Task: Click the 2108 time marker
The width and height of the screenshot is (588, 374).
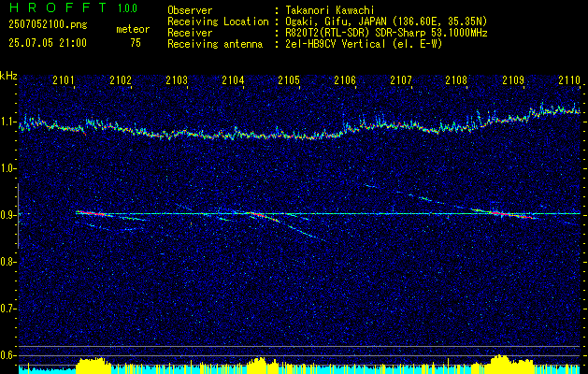Action: coord(456,79)
